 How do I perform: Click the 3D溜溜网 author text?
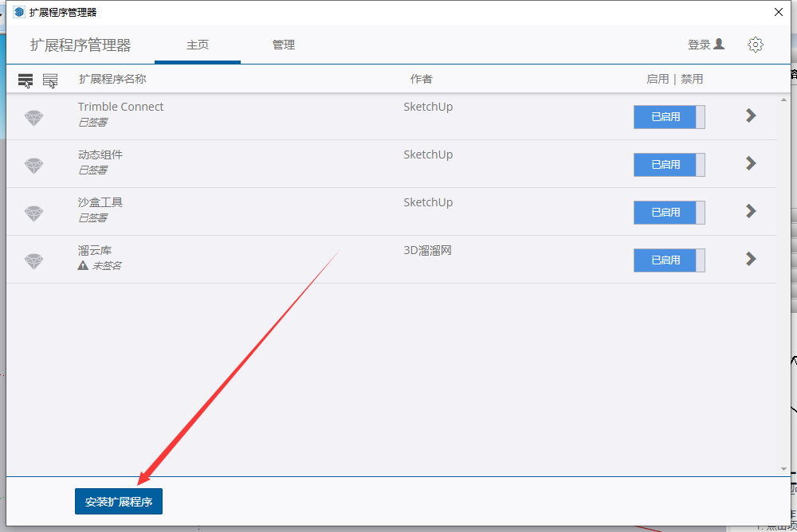coord(427,251)
